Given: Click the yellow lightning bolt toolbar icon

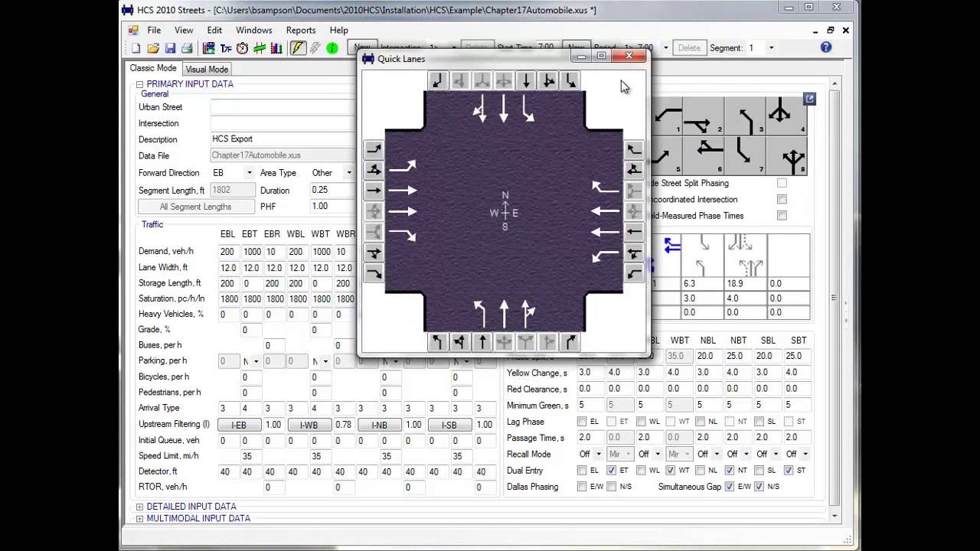Looking at the screenshot, I should point(298,48).
